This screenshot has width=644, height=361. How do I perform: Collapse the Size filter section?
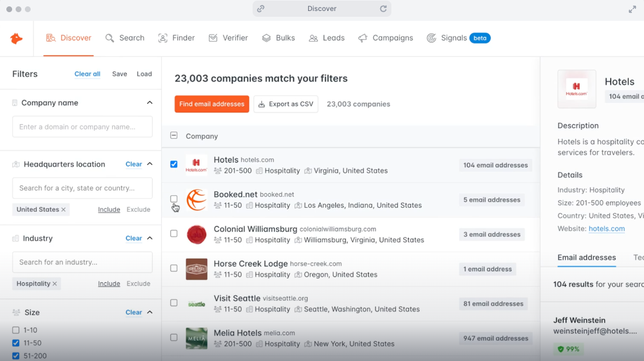coord(150,312)
